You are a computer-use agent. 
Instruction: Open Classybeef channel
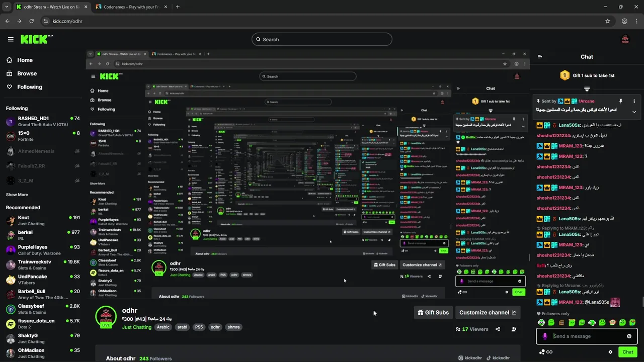click(43, 309)
